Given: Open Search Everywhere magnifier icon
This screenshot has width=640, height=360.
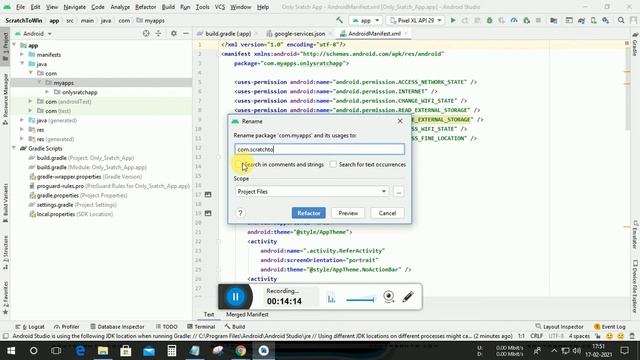Looking at the screenshot, I should click(x=621, y=20).
